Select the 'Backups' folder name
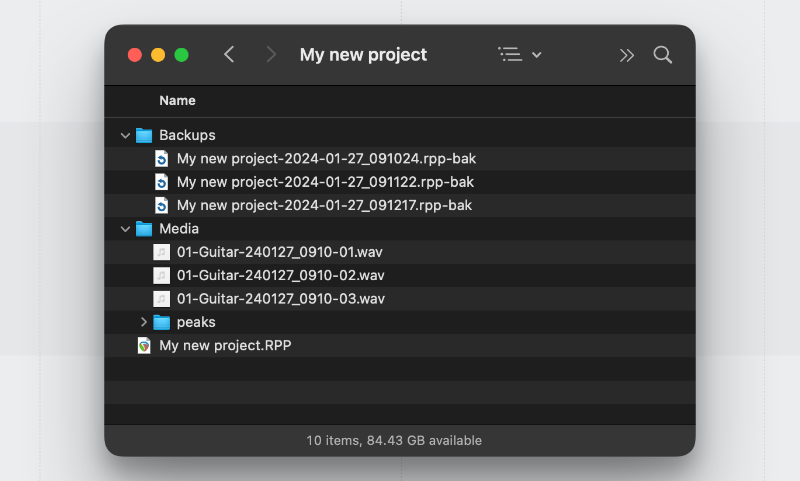The image size is (800, 481). 187,135
